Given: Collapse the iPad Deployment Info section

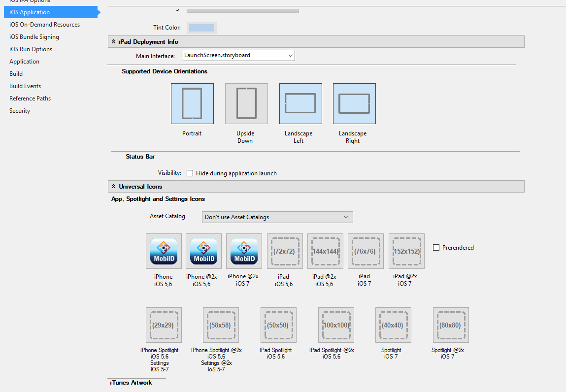Looking at the screenshot, I should point(113,42).
